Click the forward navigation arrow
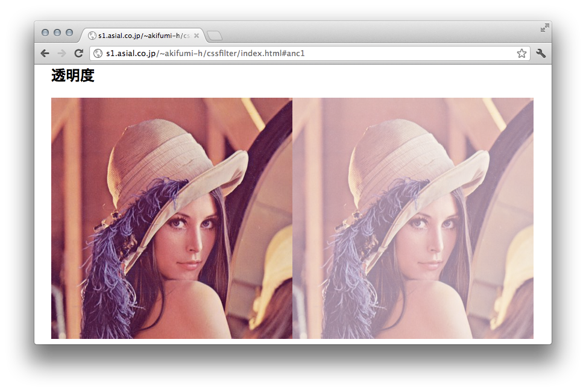Viewport: 586px width, 392px height. point(61,54)
